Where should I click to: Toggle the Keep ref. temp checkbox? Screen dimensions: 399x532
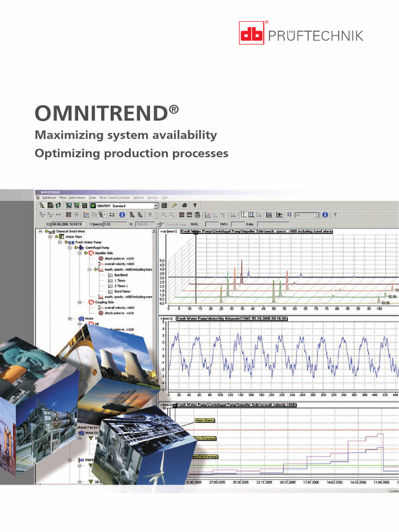[x=163, y=224]
